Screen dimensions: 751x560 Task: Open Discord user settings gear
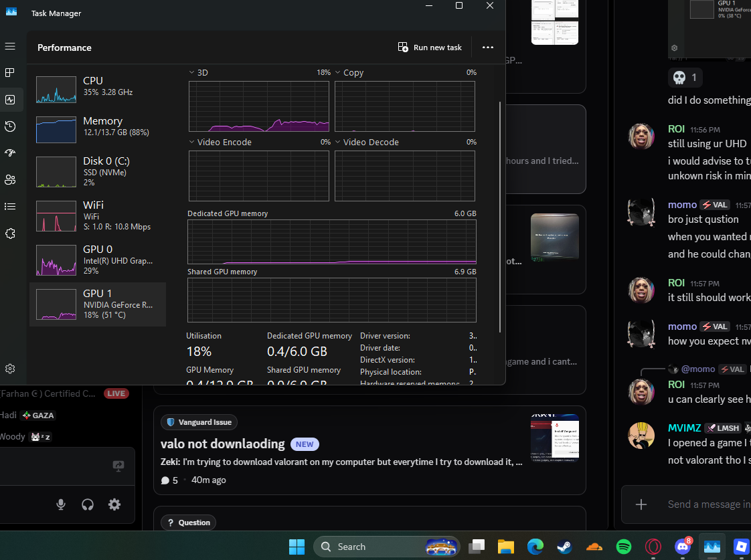click(114, 504)
